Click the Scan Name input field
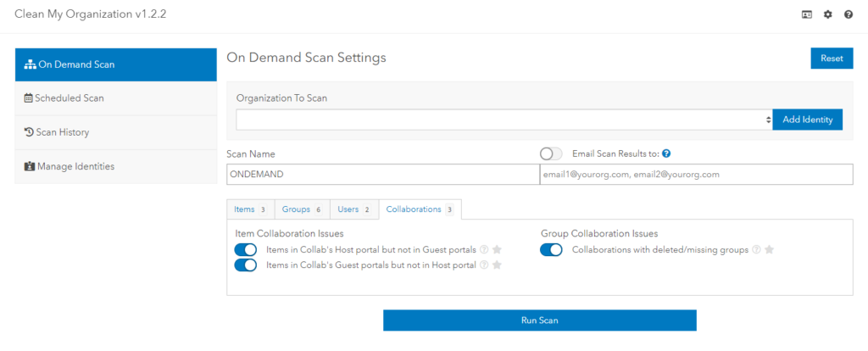The width and height of the screenshot is (868, 351). click(382, 174)
